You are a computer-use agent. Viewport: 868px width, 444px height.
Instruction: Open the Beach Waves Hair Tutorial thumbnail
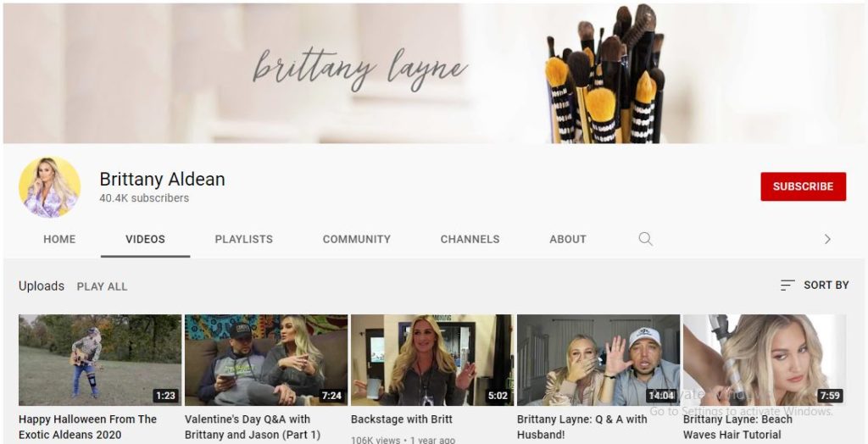765,360
